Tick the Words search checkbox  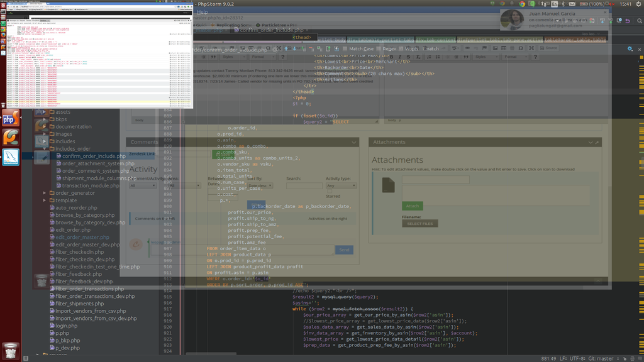402,48
